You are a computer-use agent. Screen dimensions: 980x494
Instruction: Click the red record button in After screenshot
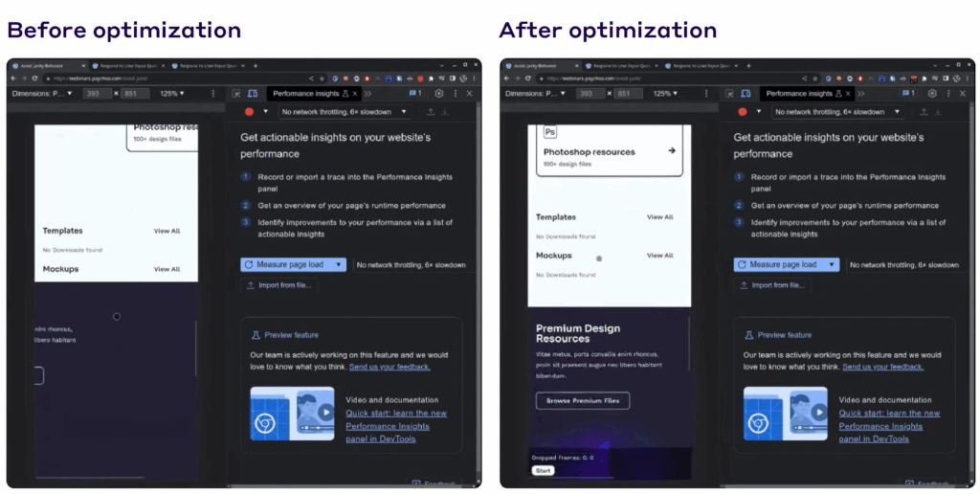pyautogui.click(x=743, y=112)
